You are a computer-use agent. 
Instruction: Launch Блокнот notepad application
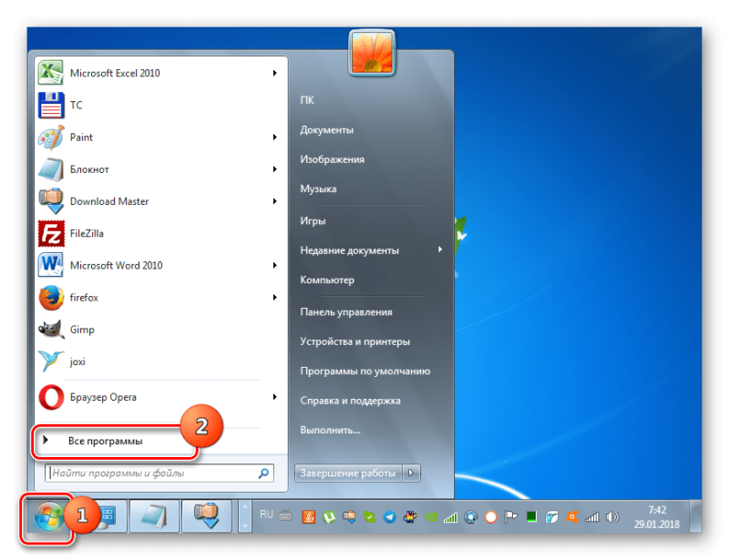click(x=161, y=169)
